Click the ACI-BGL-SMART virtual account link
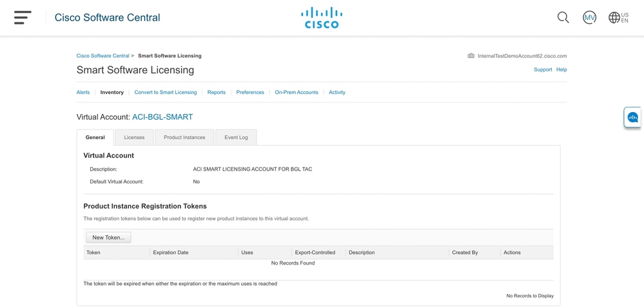The image size is (644, 307). click(x=162, y=117)
